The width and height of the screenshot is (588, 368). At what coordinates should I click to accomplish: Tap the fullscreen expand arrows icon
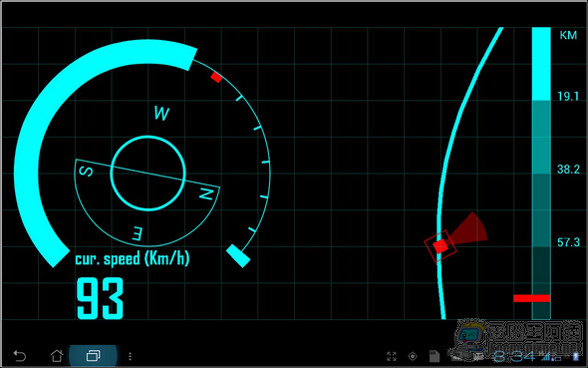[391, 356]
